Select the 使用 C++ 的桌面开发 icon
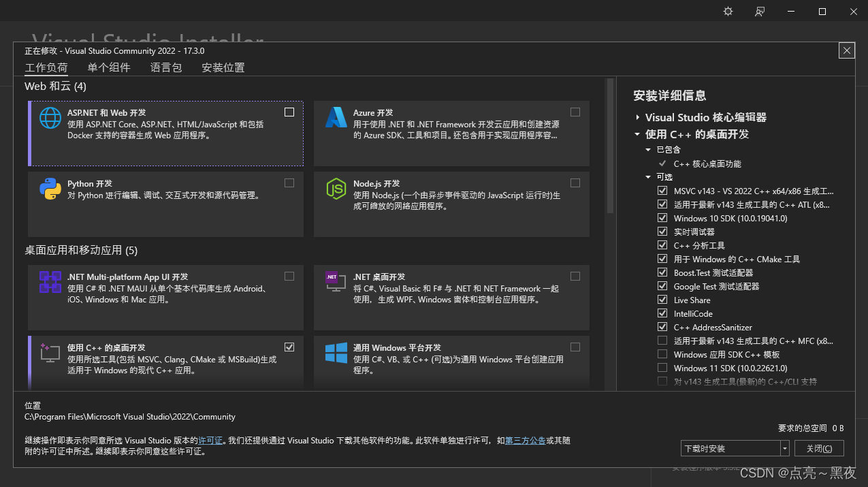This screenshot has height=487, width=868. [x=50, y=352]
